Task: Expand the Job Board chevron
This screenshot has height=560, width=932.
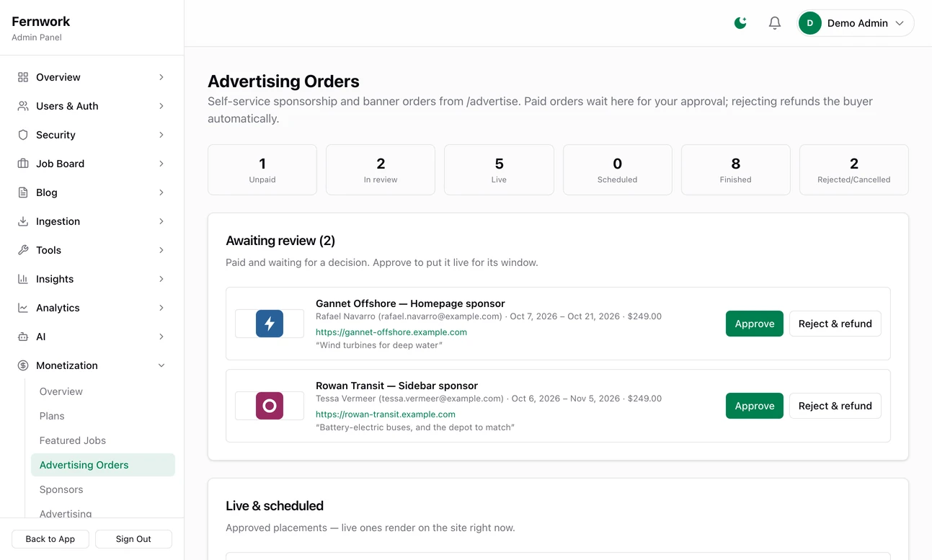Action: pos(161,164)
